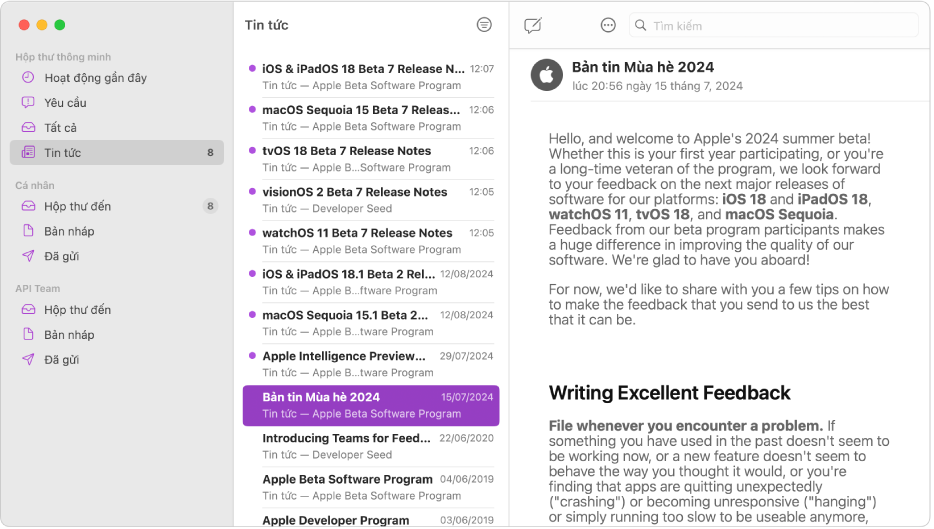Click the unread count badge on Tin tức

[210, 153]
